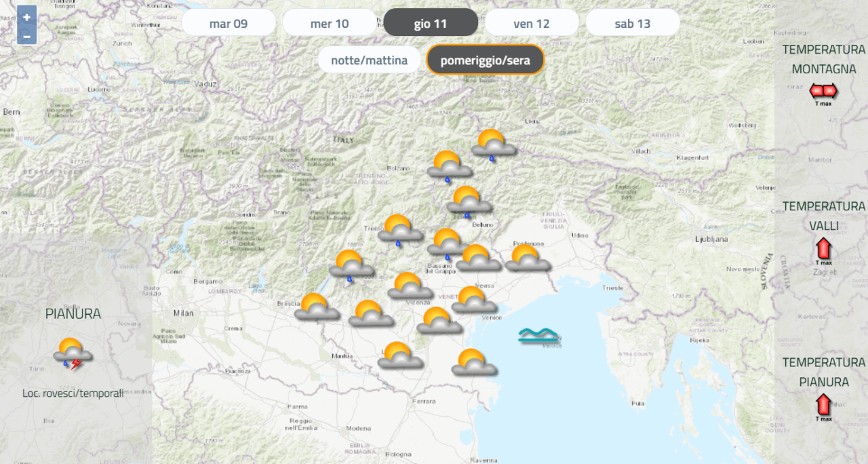Click the 'Loc. rovesci/temporali' description text
The width and height of the screenshot is (868, 464).
(73, 393)
